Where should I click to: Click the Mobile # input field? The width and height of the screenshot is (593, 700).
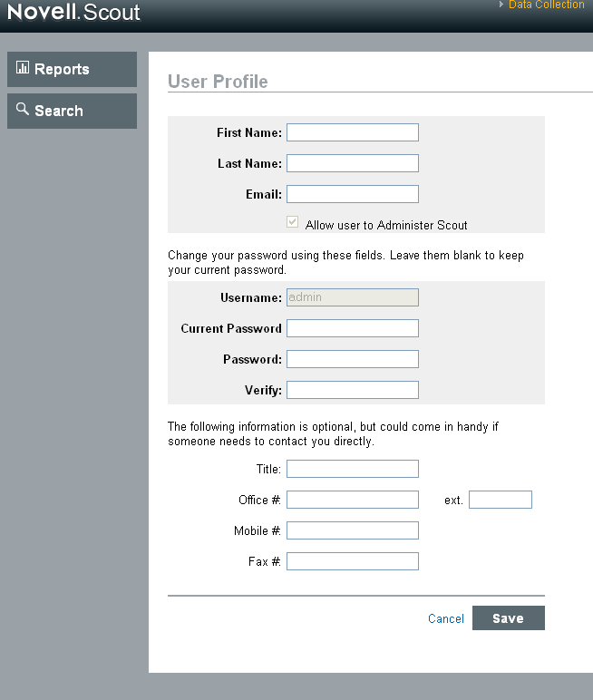353,530
